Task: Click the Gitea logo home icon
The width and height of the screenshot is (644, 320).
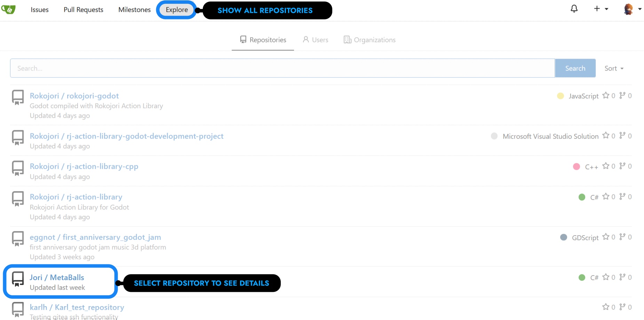Action: (x=9, y=9)
